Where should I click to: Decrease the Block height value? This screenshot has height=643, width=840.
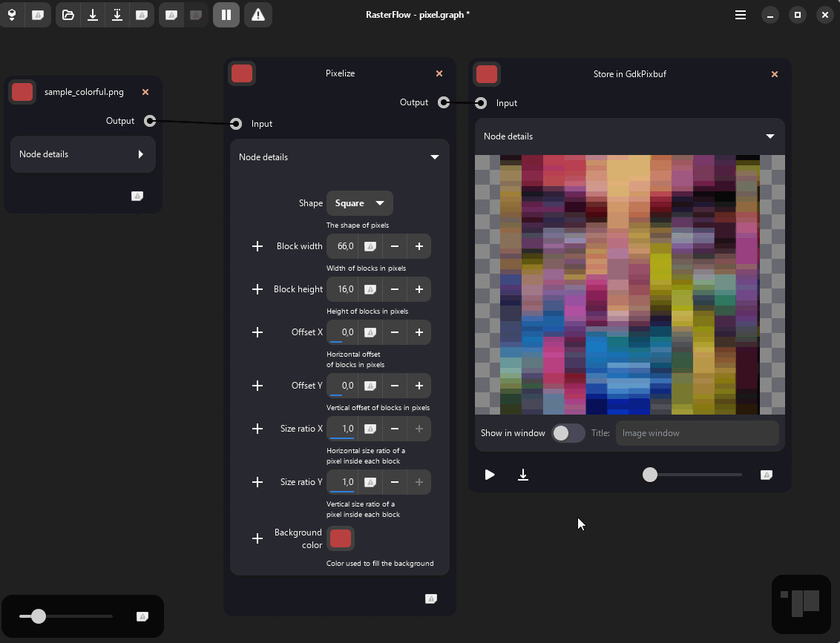pyautogui.click(x=395, y=289)
